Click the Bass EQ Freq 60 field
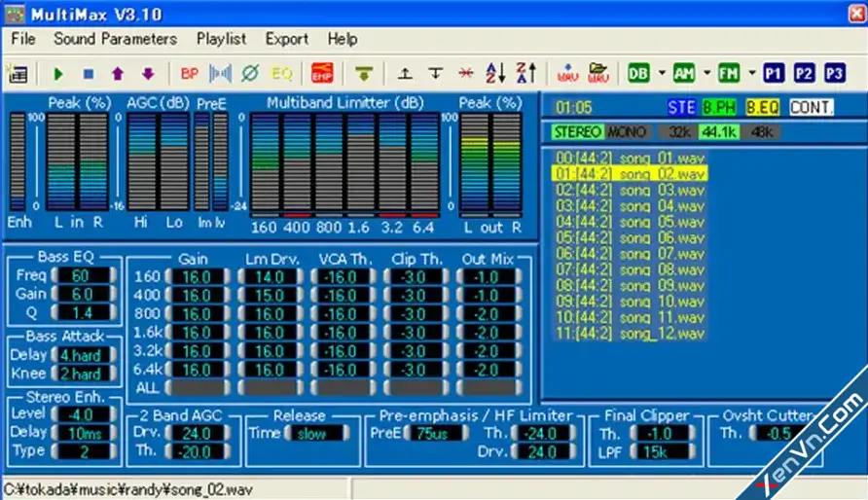 (84, 275)
